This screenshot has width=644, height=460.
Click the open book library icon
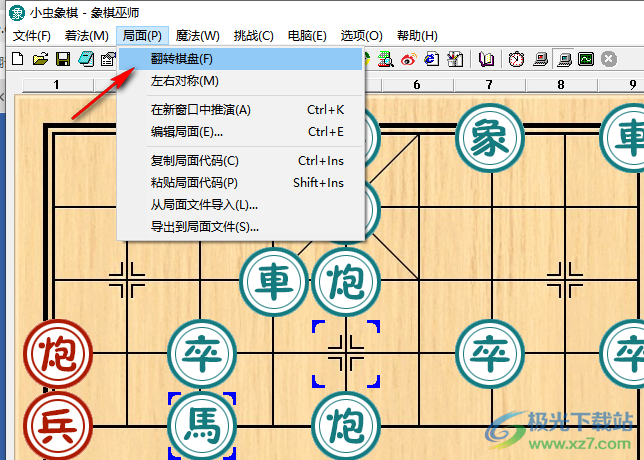click(486, 59)
